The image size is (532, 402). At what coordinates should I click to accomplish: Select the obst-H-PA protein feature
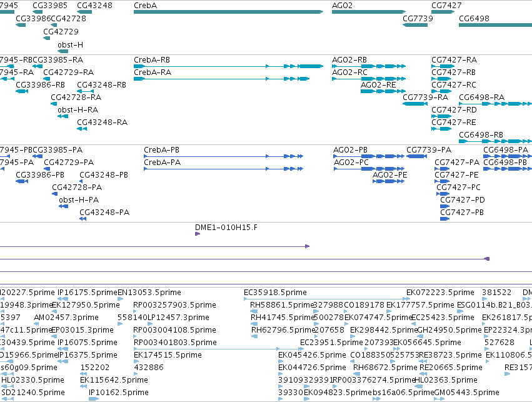click(63, 206)
